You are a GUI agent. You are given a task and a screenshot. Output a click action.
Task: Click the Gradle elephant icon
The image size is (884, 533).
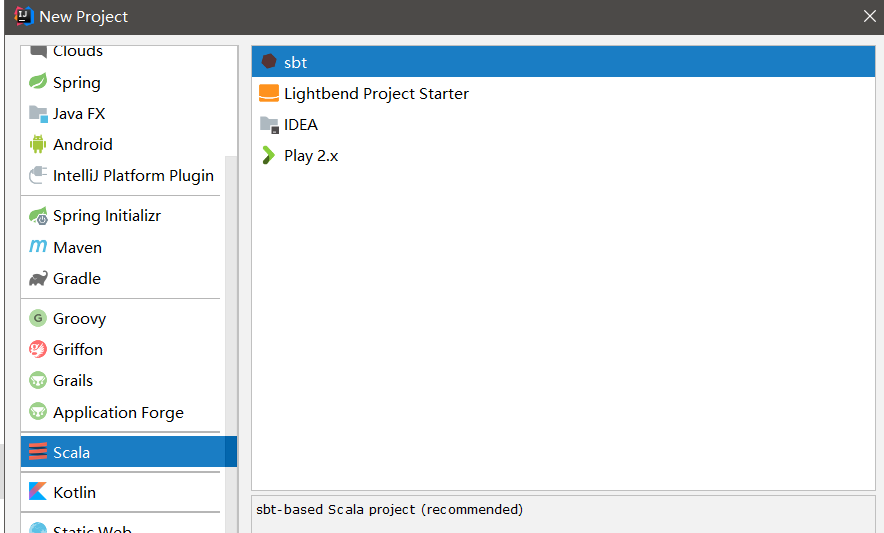(38, 278)
